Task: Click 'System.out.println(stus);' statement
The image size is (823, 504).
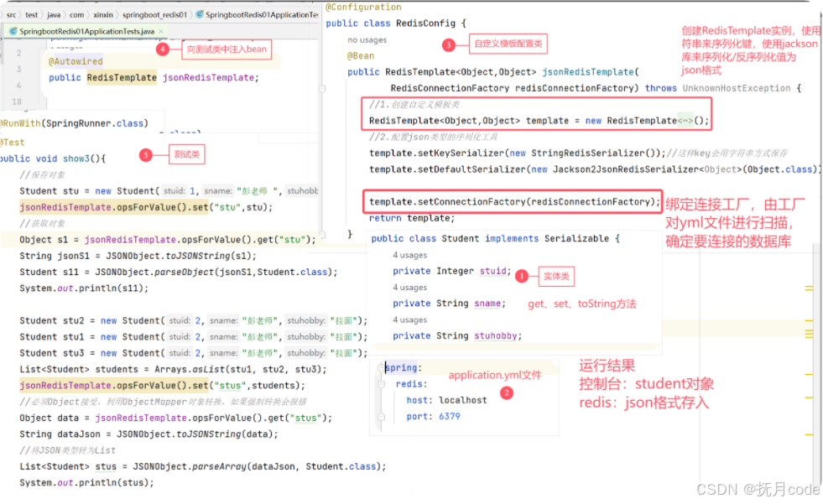Action: click(x=86, y=483)
